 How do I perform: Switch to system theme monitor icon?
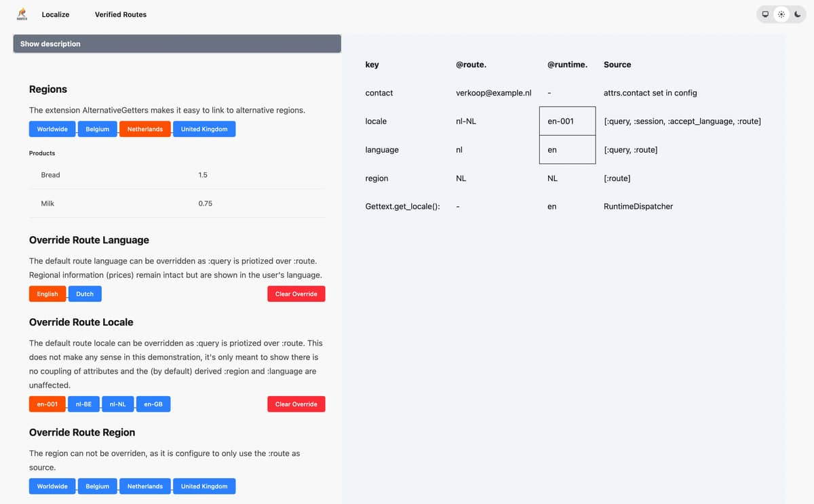(x=765, y=14)
